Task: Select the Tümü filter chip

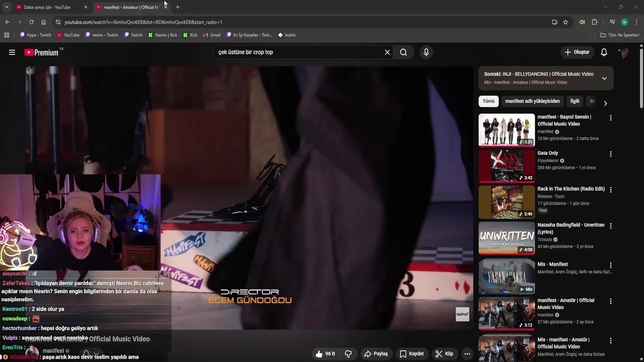Action: (489, 101)
